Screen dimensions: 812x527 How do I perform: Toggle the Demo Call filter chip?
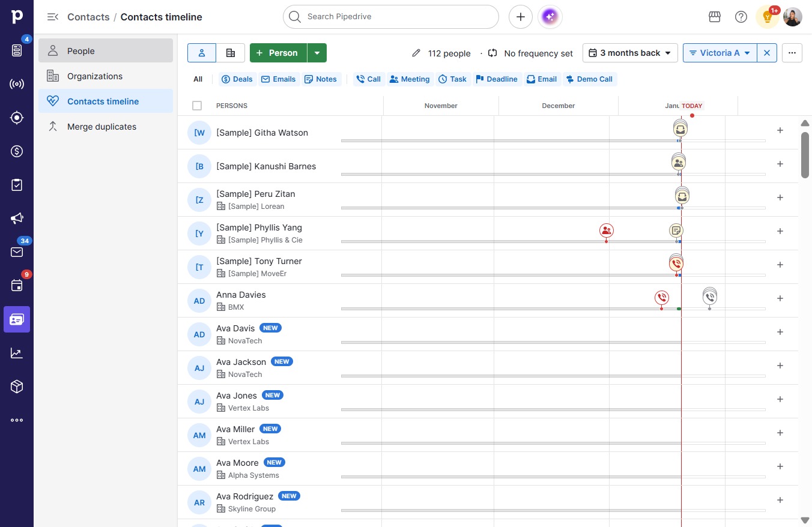(589, 79)
